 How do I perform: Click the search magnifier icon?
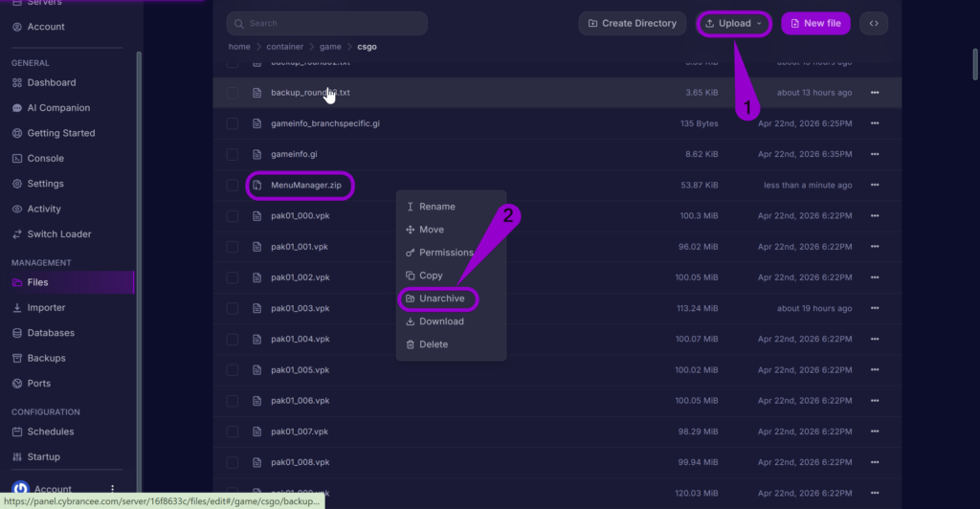pyautogui.click(x=238, y=24)
